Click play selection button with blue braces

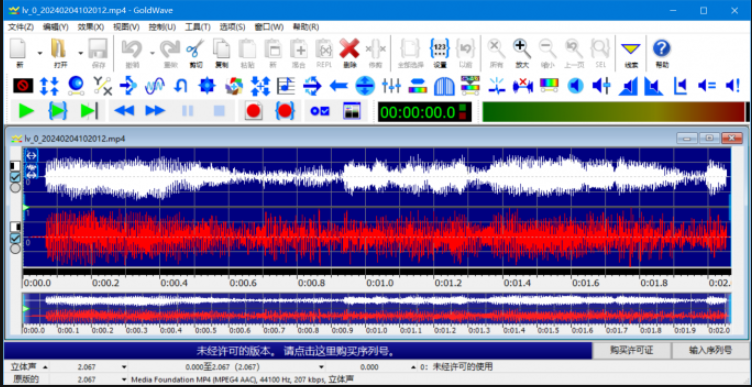[x=58, y=111]
